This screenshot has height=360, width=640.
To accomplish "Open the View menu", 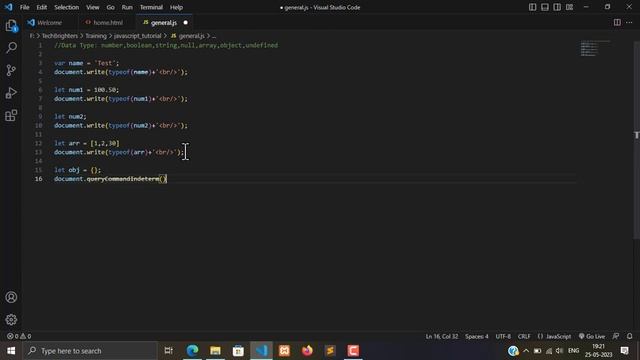I will tap(93, 7).
